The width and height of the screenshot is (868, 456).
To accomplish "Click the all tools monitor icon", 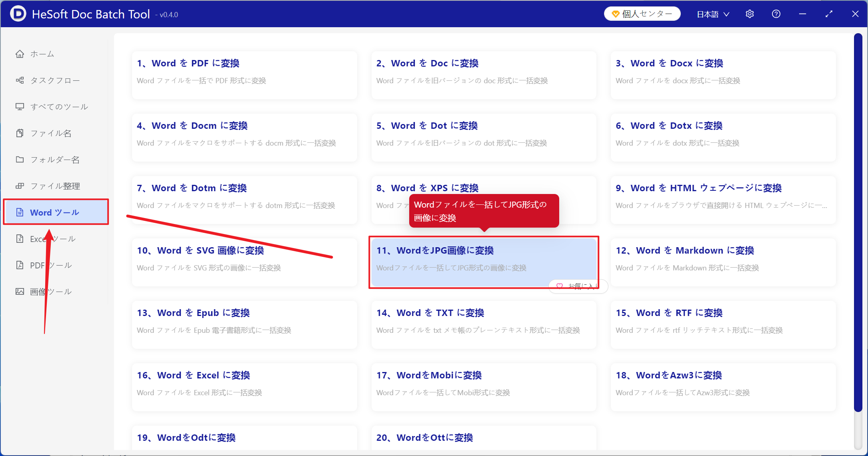I will pos(20,106).
